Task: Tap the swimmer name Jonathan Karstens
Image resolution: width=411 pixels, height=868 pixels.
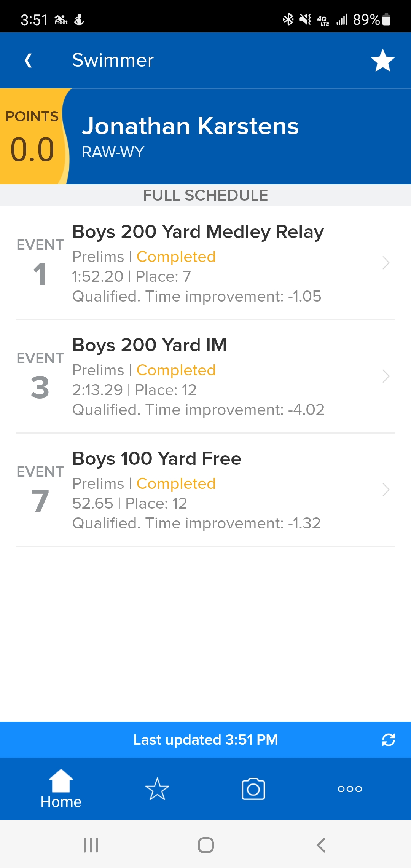Action: click(190, 126)
